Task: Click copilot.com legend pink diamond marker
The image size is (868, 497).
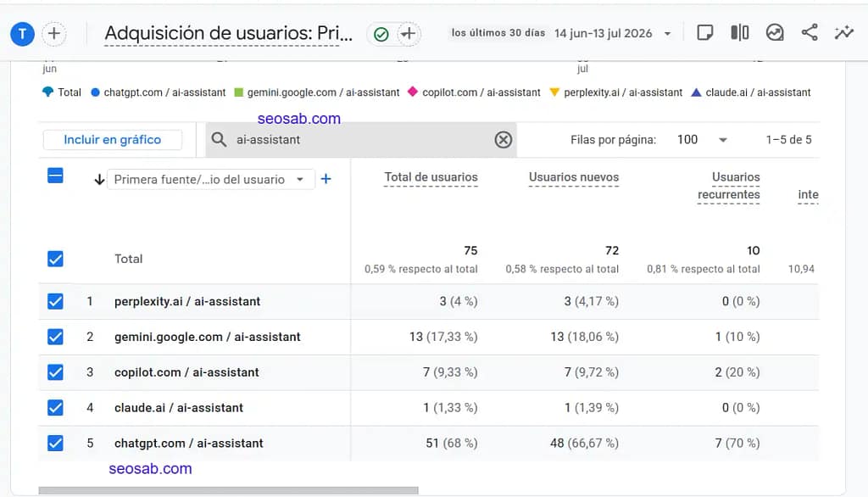Action: coord(413,92)
